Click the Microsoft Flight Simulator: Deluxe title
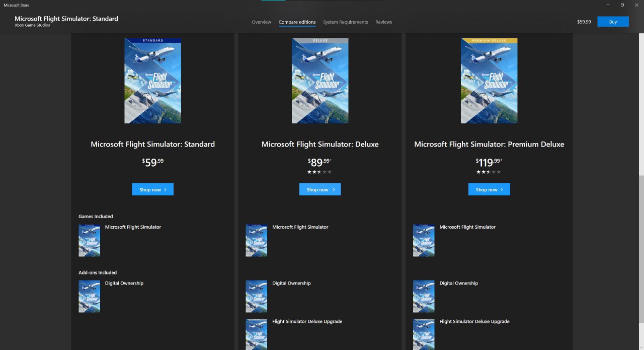 tap(320, 144)
